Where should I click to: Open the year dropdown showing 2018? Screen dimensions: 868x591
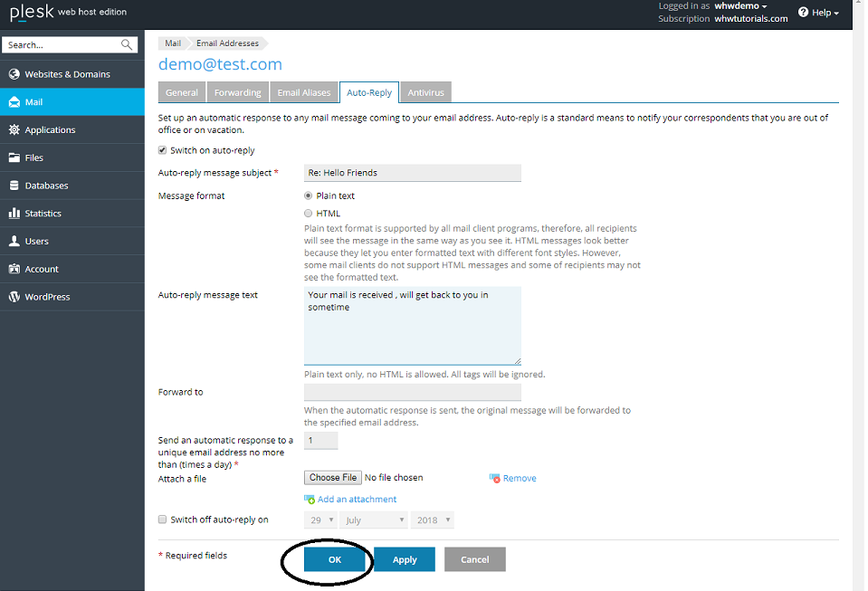(432, 520)
